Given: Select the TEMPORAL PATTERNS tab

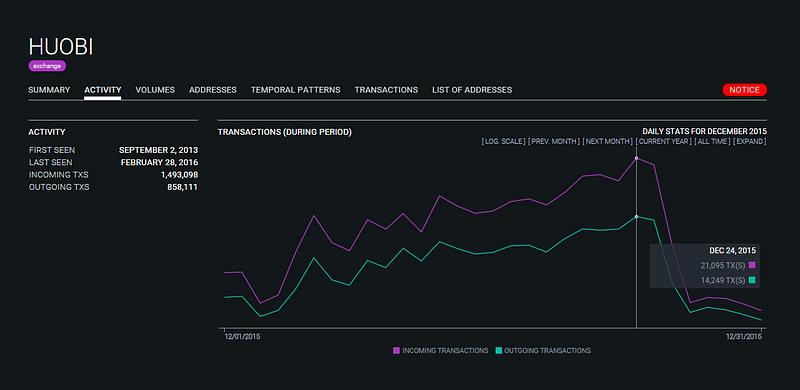Looking at the screenshot, I should pos(295,90).
